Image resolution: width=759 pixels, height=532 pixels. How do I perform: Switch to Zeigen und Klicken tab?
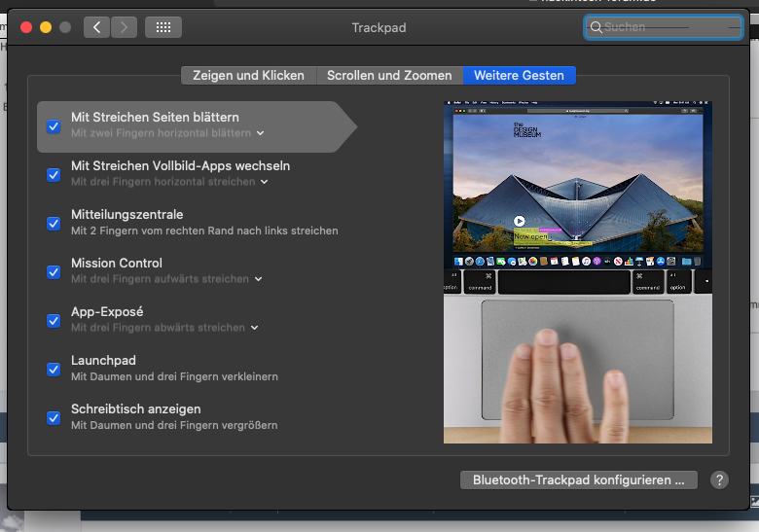[x=249, y=76]
